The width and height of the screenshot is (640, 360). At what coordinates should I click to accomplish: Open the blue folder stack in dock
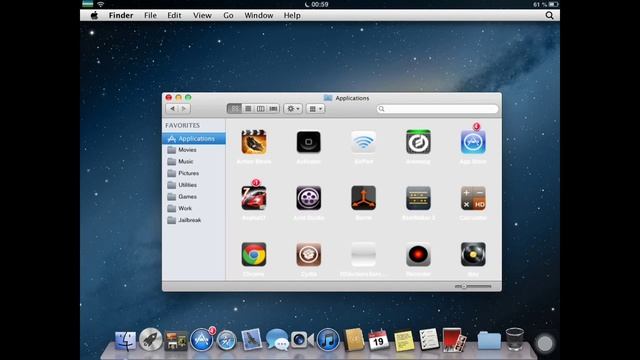point(489,340)
